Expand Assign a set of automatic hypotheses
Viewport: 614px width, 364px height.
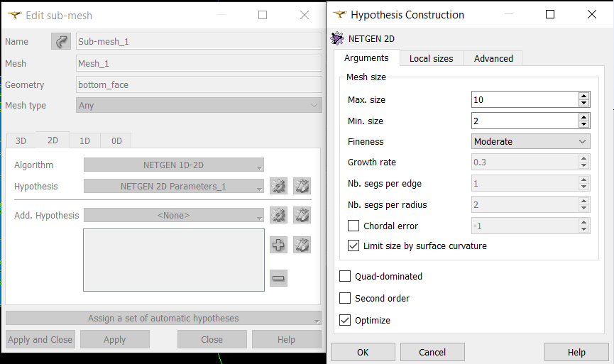pyautogui.click(x=164, y=318)
